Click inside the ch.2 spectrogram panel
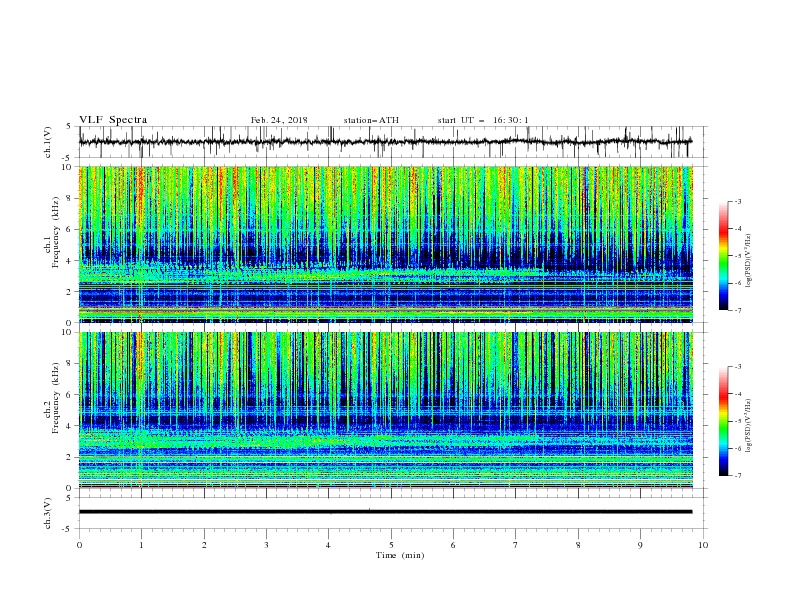This screenshot has width=792, height=612. tap(386, 410)
